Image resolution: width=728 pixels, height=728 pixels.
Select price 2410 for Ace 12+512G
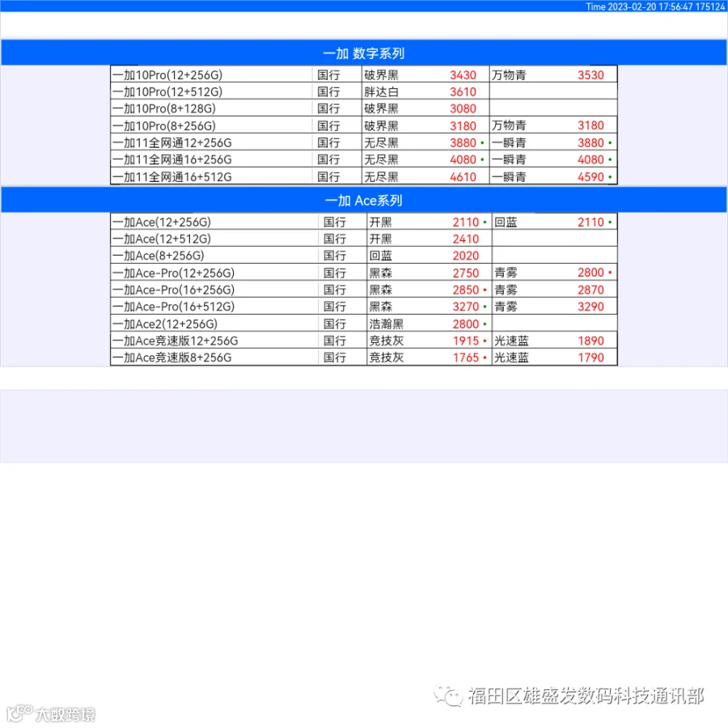pos(466,239)
